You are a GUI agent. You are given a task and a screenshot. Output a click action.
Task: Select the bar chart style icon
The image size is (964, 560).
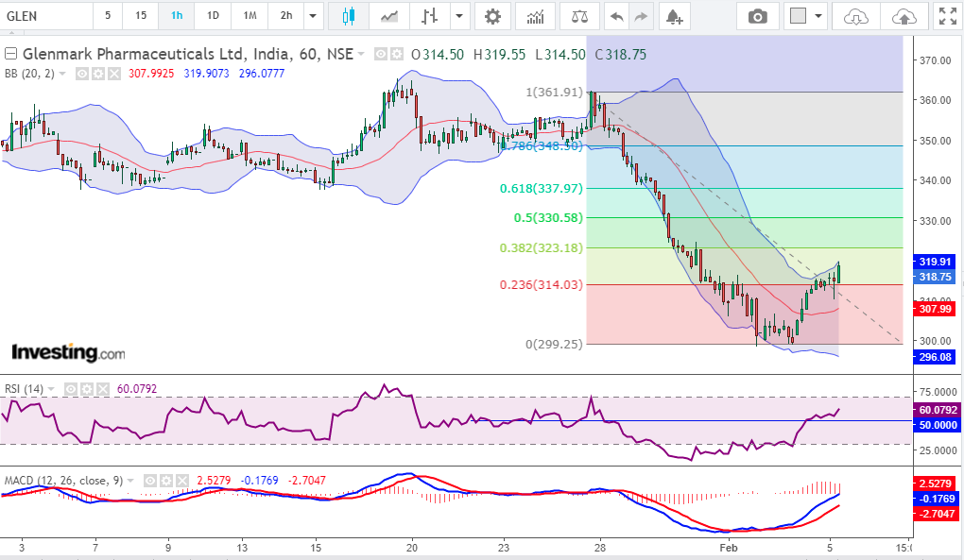coord(429,16)
